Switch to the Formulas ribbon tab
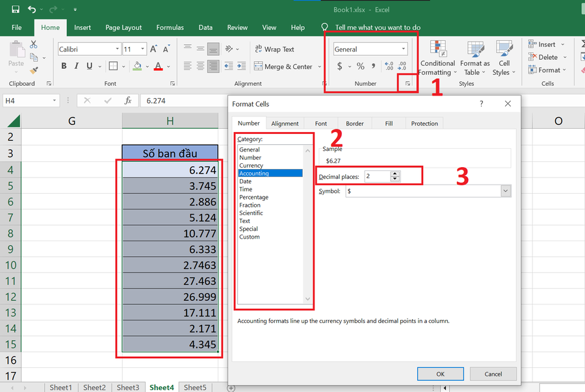585x392 pixels. click(x=170, y=27)
